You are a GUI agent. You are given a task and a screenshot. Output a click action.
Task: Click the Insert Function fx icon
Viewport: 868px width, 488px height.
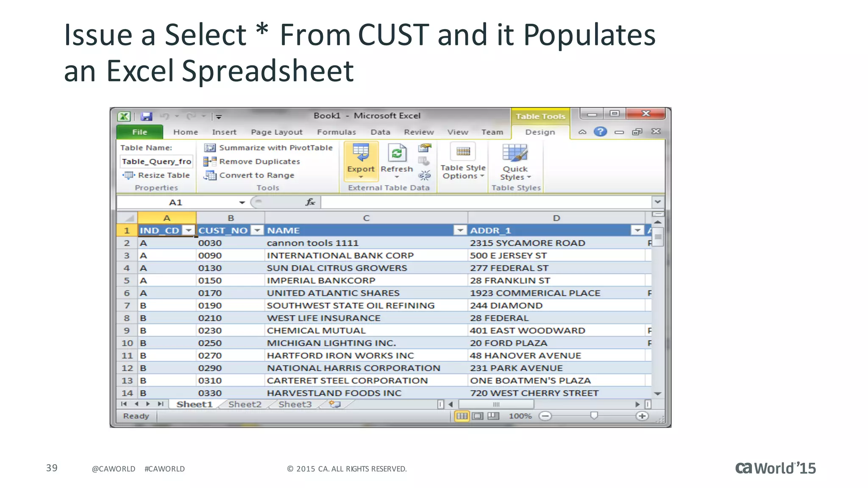pos(310,202)
